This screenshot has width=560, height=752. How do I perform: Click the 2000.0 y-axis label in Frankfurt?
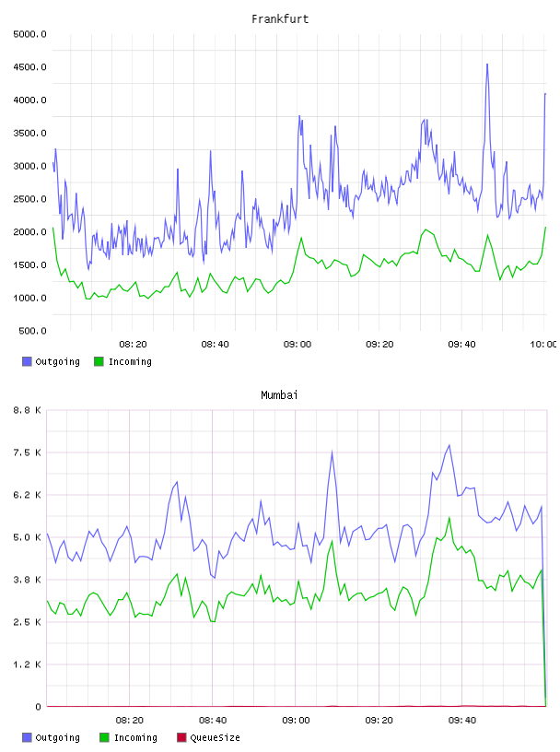29,232
